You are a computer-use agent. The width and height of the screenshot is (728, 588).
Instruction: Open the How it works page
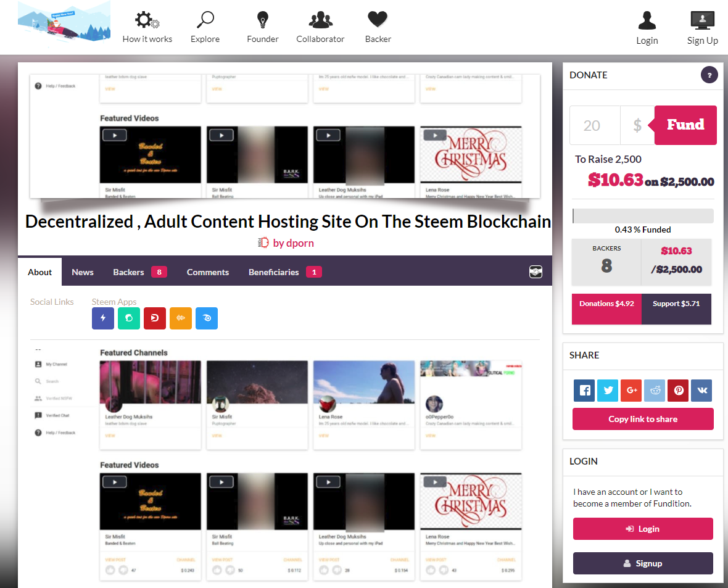(x=147, y=27)
